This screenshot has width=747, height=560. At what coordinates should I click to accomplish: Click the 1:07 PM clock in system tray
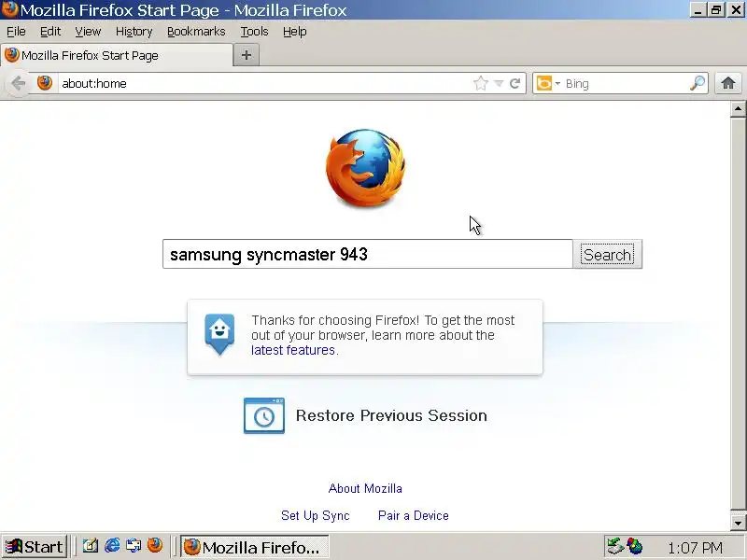pyautogui.click(x=695, y=548)
